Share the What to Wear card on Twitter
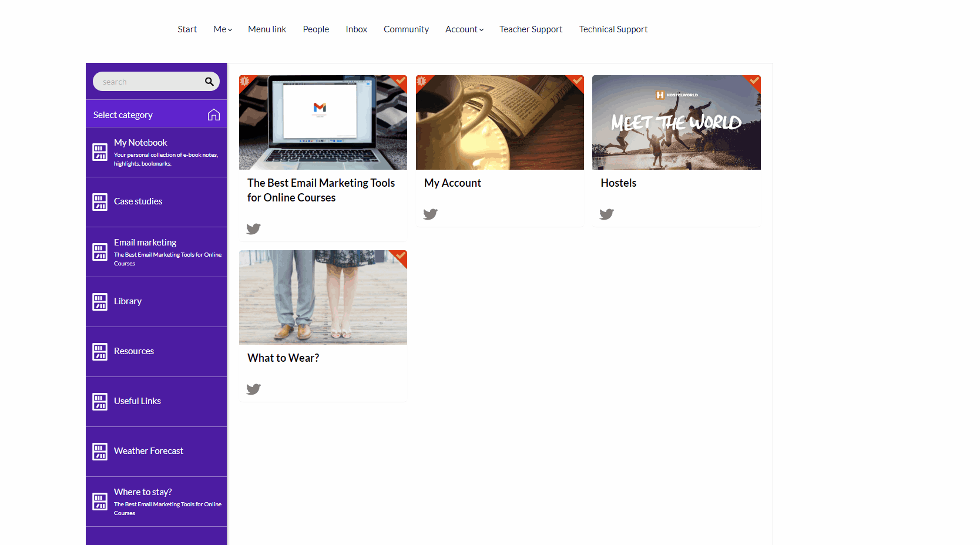The image size is (980, 545). click(x=253, y=389)
